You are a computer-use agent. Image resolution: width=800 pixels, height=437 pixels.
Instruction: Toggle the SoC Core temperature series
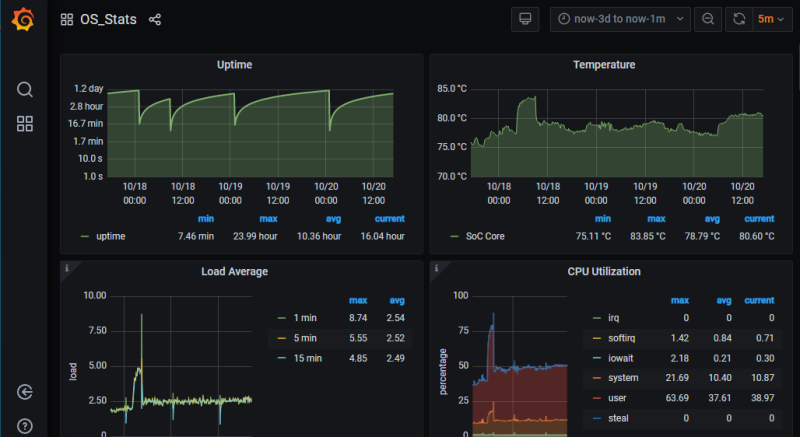coord(487,237)
